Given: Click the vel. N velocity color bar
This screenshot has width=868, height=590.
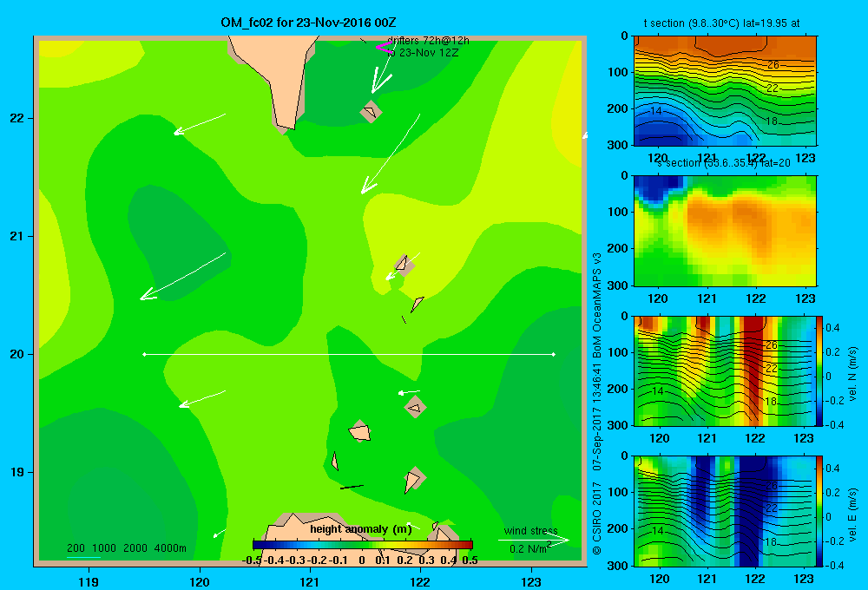Looking at the screenshot, I should pyautogui.click(x=819, y=370).
